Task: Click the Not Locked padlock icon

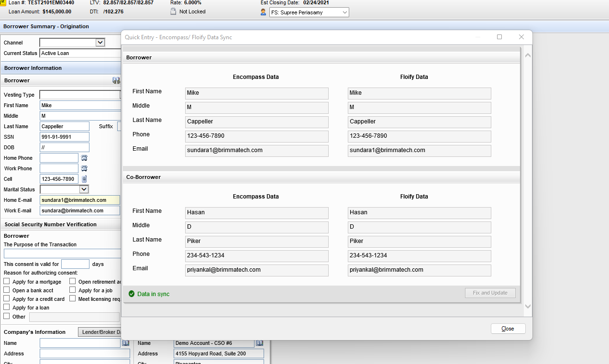Action: [173, 11]
